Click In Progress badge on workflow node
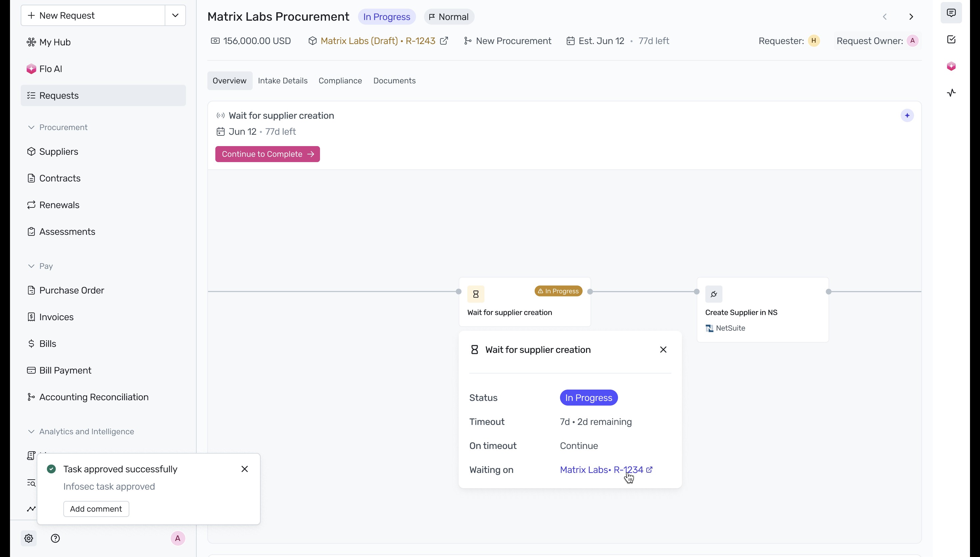Image resolution: width=980 pixels, height=557 pixels. click(558, 291)
